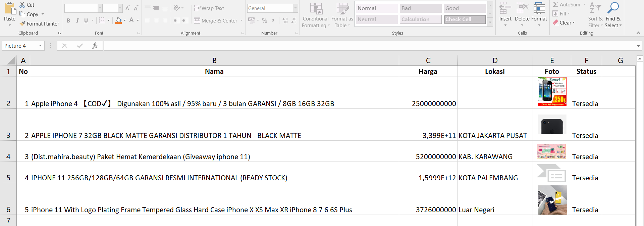Open the Paste options dropdown arrow

pos(10,25)
